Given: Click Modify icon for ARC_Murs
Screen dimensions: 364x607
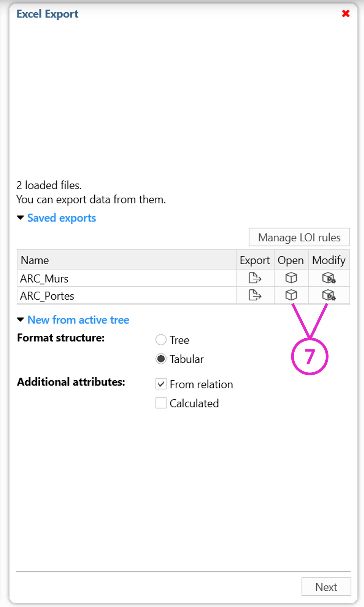Looking at the screenshot, I should click(329, 278).
